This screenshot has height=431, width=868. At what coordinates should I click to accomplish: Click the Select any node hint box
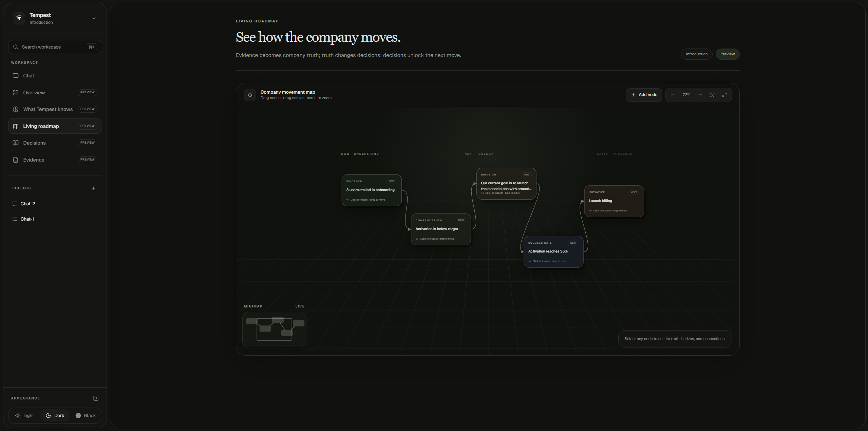click(x=675, y=339)
